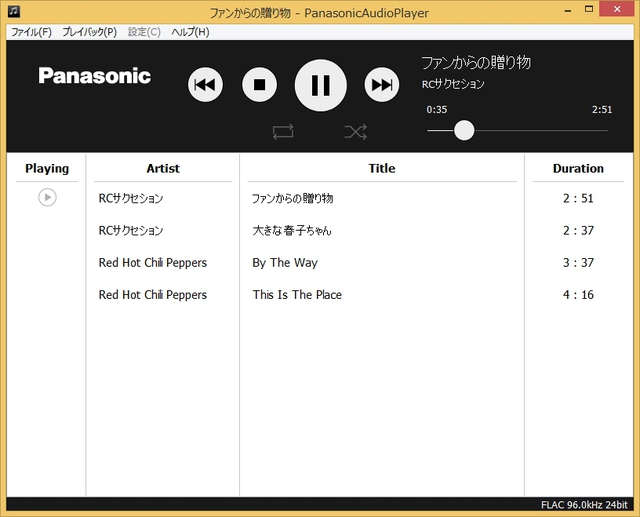Open the プレイバック(P) menu
Screen dimensions: 640x517
tap(89, 32)
